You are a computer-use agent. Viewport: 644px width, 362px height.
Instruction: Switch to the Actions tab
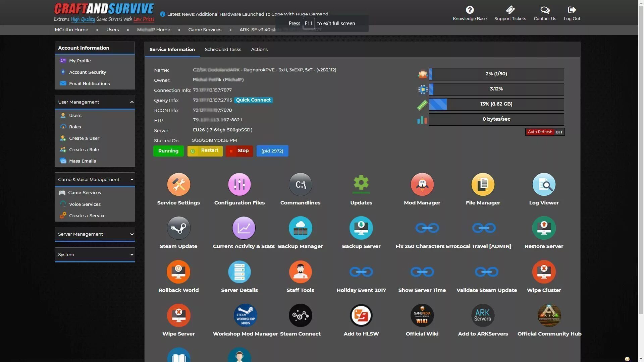pyautogui.click(x=259, y=50)
